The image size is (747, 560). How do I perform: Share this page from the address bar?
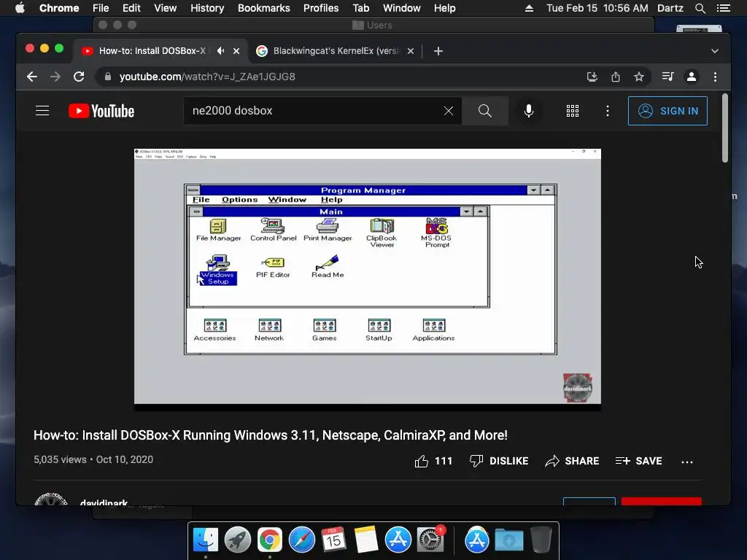click(x=616, y=77)
